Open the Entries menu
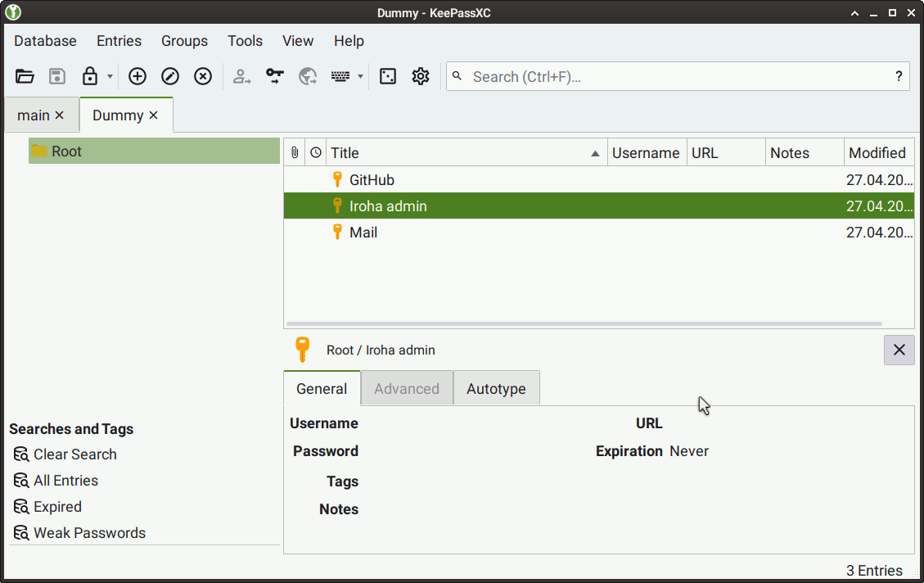924x583 pixels. (119, 41)
